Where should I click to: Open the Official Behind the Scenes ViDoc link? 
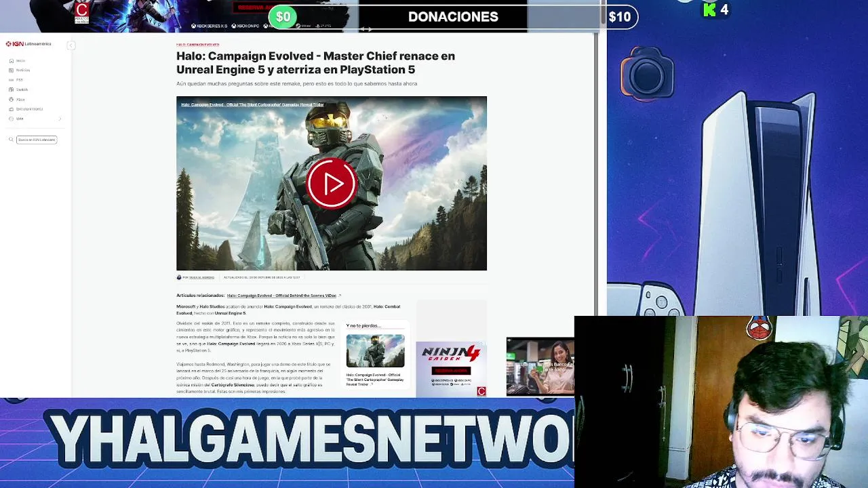pyautogui.click(x=281, y=296)
